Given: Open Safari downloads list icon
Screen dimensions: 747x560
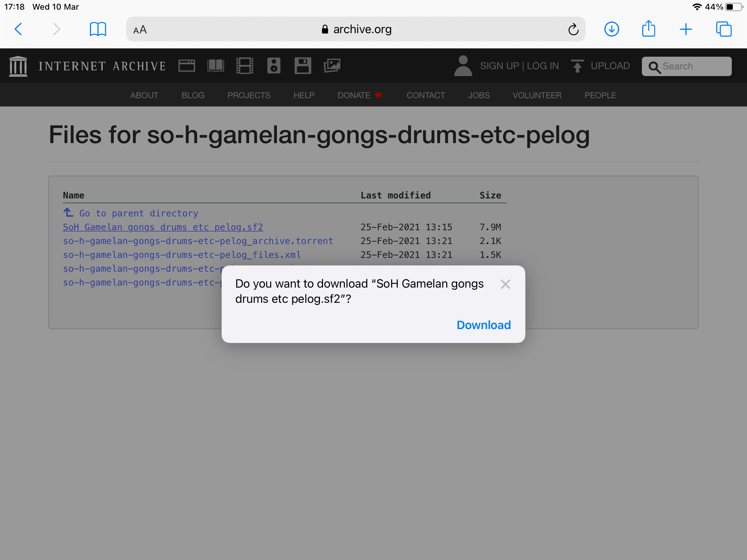Looking at the screenshot, I should point(611,29).
